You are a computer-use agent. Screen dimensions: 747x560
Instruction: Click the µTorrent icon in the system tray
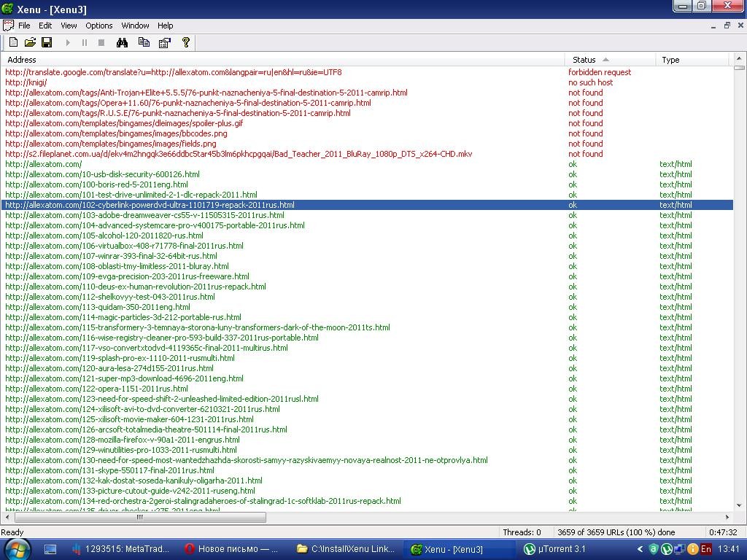coord(667,549)
